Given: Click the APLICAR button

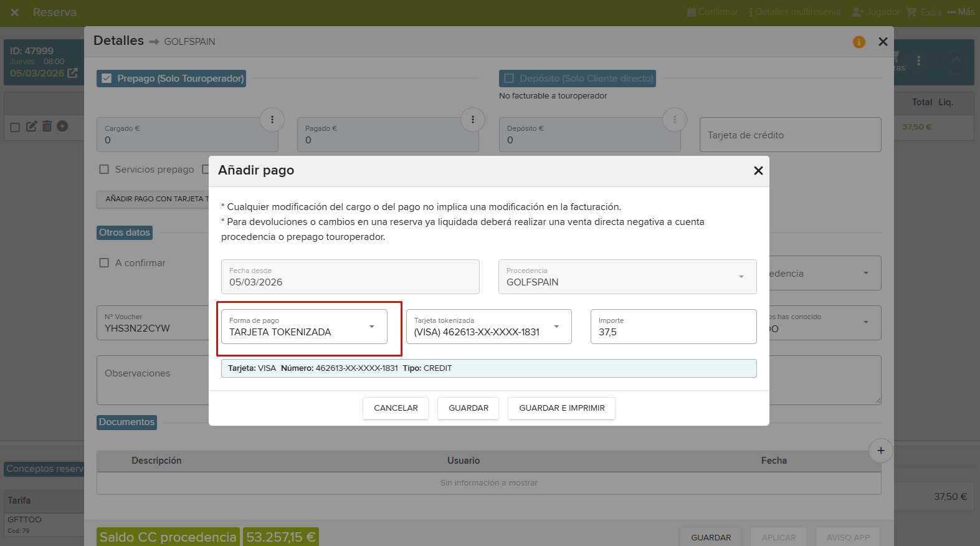Looking at the screenshot, I should 779,537.
